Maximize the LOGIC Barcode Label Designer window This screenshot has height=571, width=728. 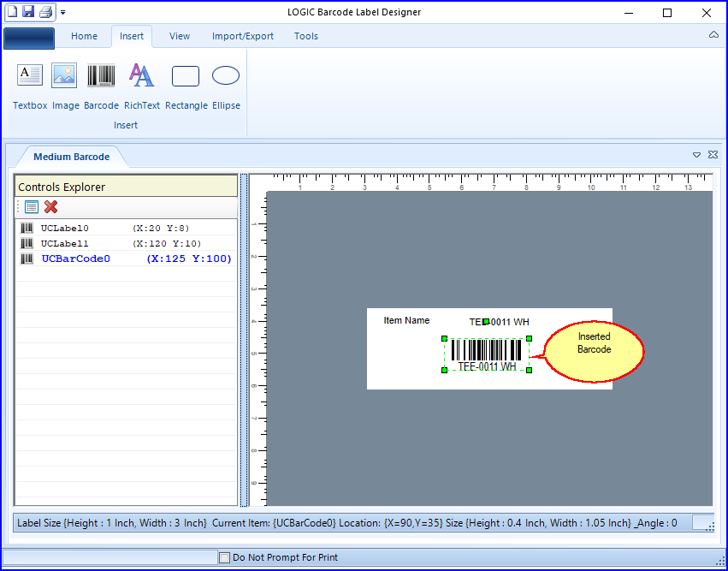pyautogui.click(x=667, y=13)
